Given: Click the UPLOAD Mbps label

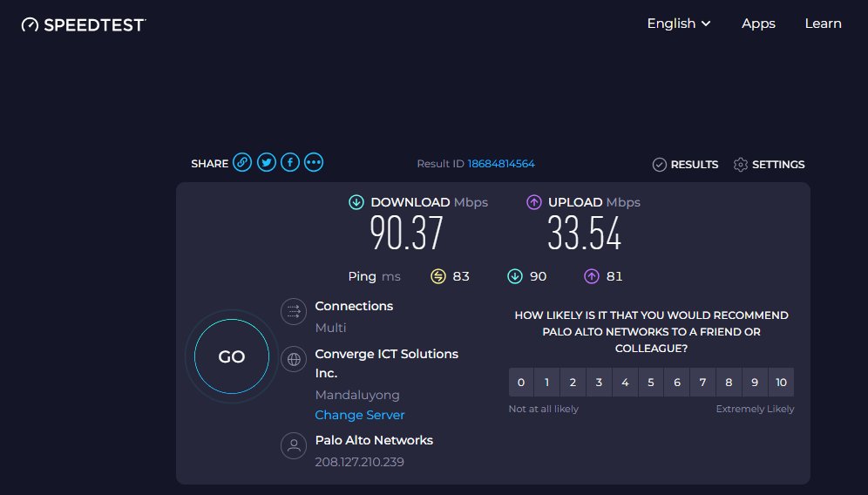Looking at the screenshot, I should point(594,202).
